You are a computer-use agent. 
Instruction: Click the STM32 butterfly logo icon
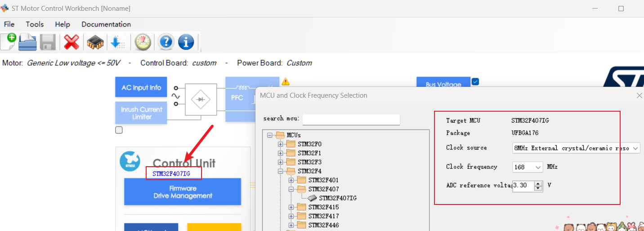[x=130, y=161]
